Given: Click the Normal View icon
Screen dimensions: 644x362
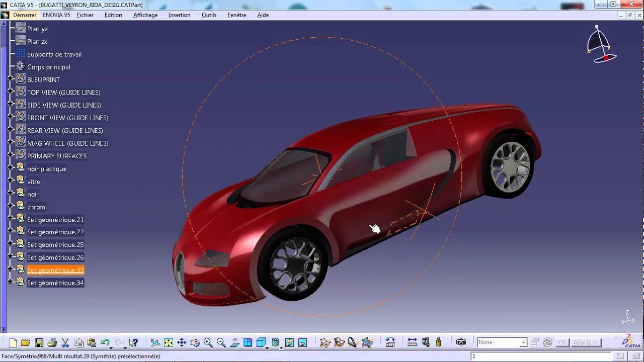Looking at the screenshot, I should [x=235, y=343].
